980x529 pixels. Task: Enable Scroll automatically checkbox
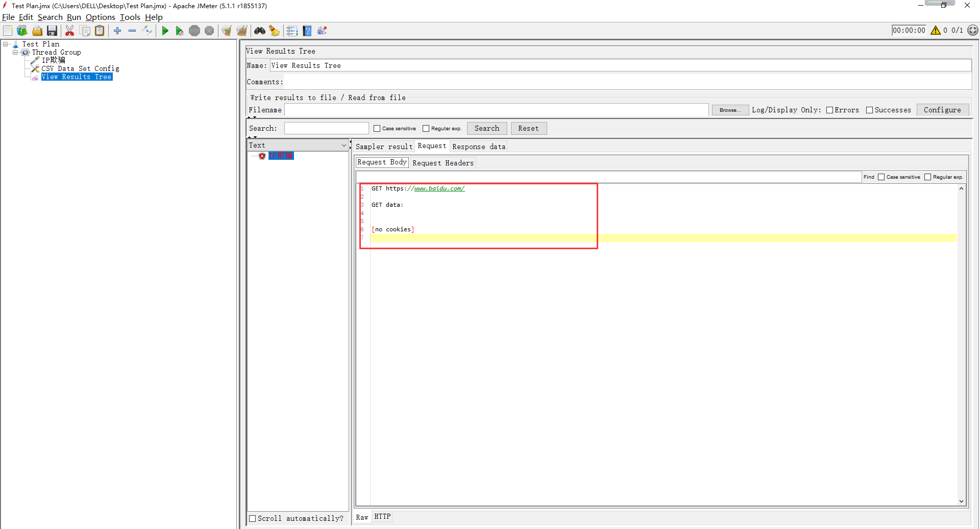(x=252, y=518)
